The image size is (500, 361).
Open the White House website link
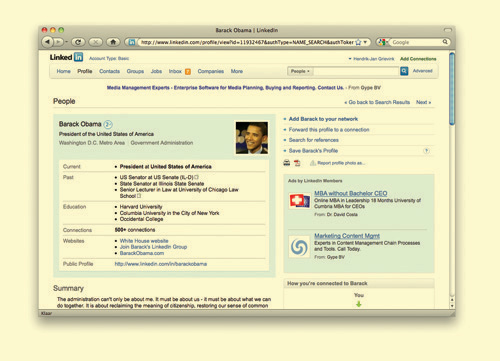(144, 241)
